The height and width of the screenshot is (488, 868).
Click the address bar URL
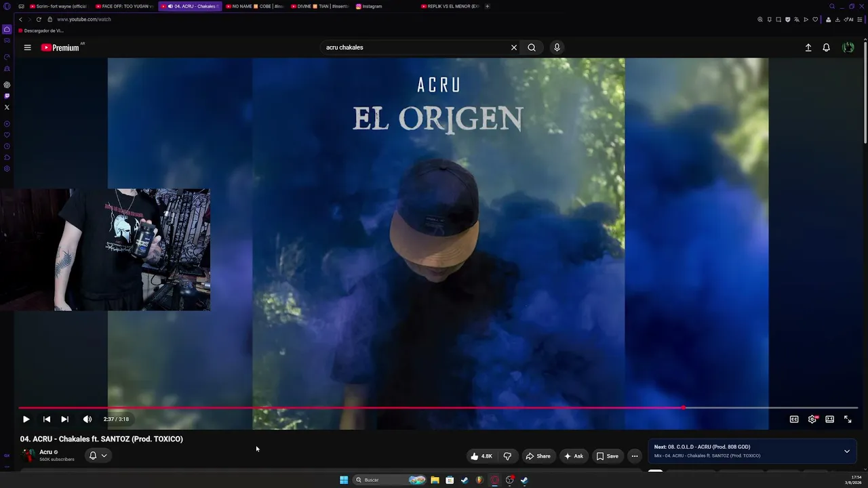(x=84, y=20)
